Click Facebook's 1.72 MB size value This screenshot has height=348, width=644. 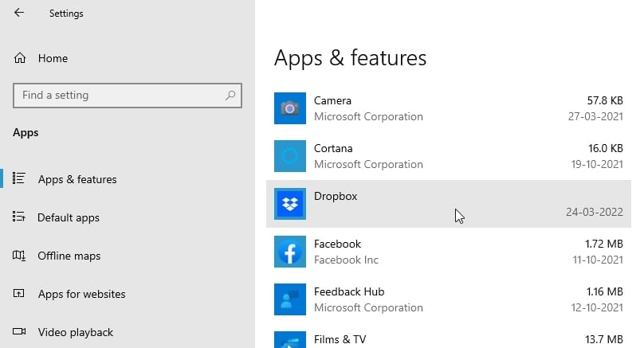(604, 244)
